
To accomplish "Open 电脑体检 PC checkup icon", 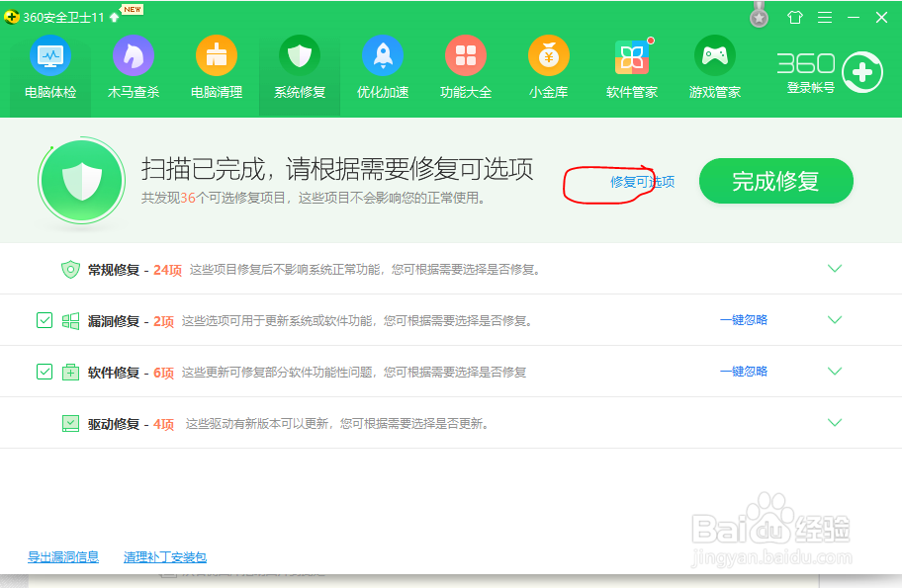I will point(50,55).
